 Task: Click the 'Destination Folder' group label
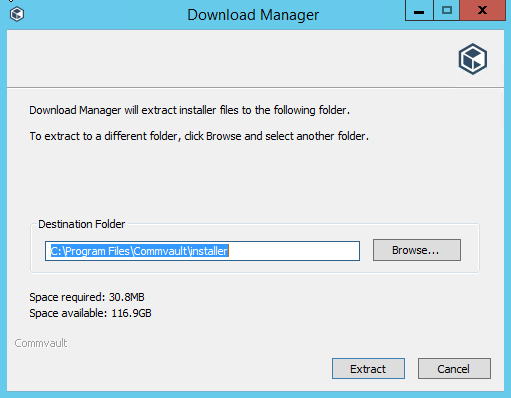click(82, 224)
